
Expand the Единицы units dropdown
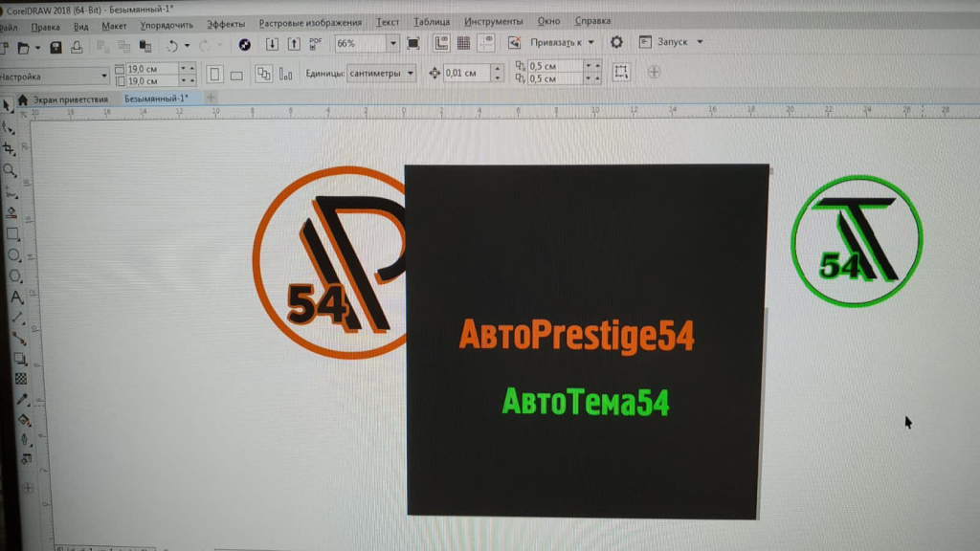[x=410, y=73]
